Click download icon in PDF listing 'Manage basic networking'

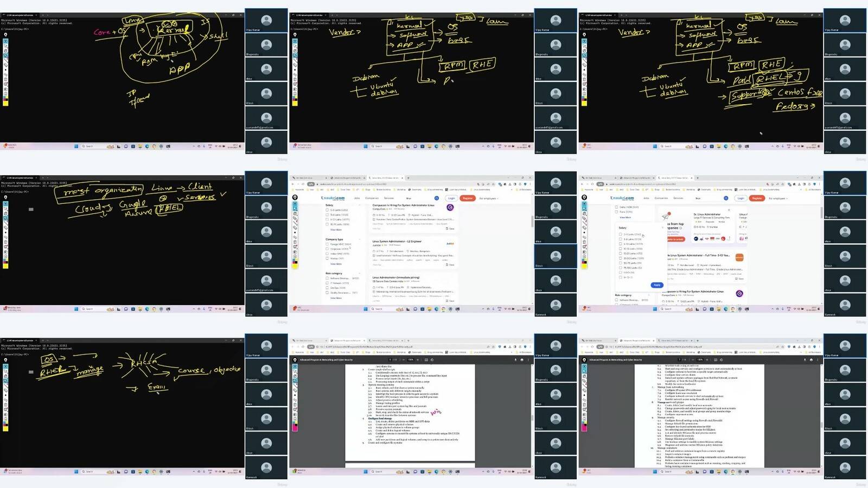point(805,359)
